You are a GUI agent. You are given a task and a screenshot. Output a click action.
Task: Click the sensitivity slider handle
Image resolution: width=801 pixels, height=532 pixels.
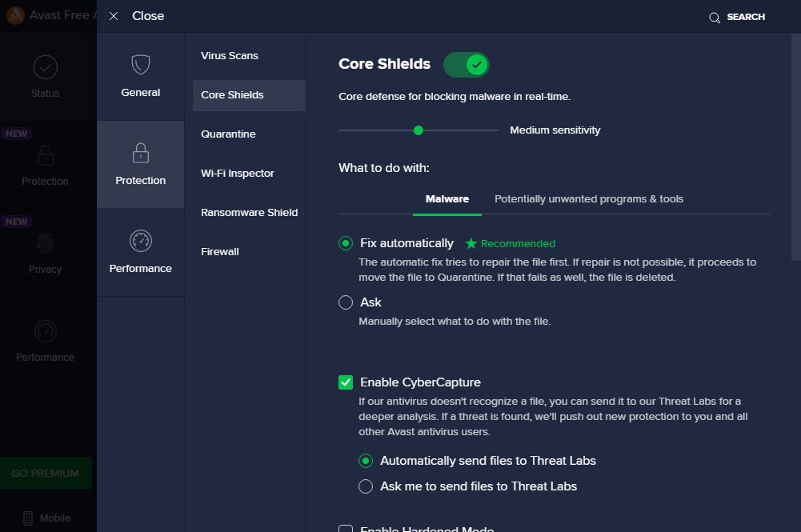419,130
